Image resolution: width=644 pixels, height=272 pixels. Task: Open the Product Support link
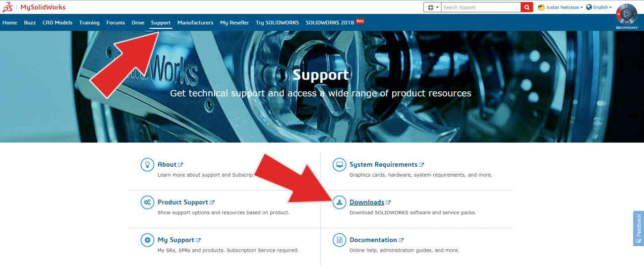[x=183, y=203]
